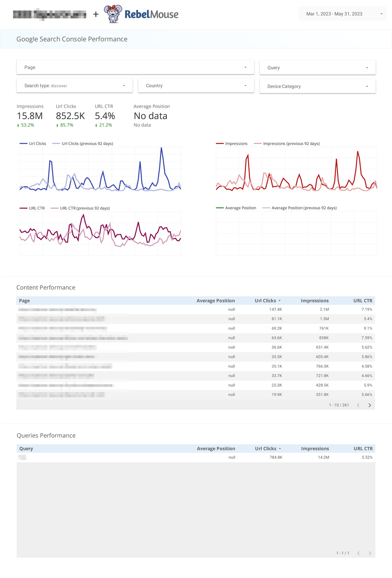Click the sort arrow on Queries Performance Url Clicks
This screenshot has width=392, height=578.
point(280,448)
